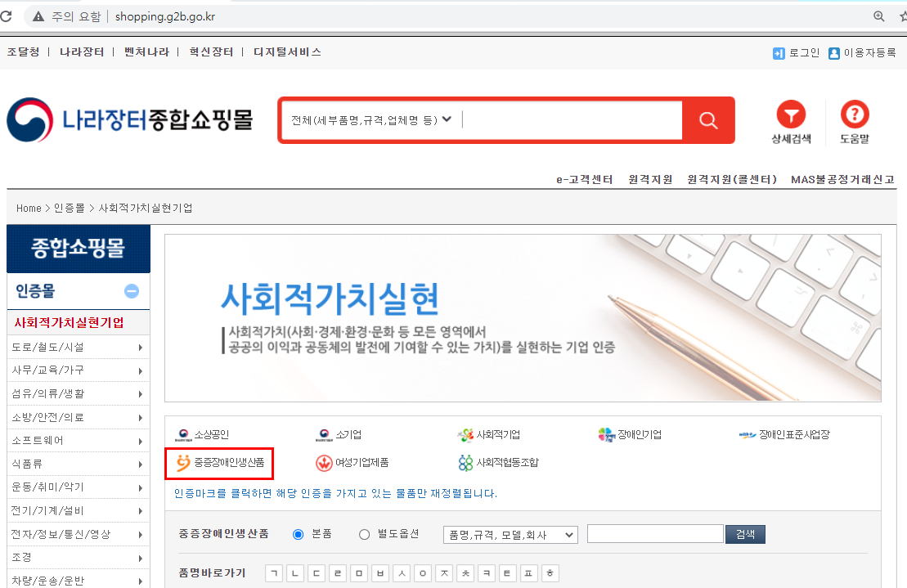Jump to items starting with ㅇ
The height and width of the screenshot is (588, 907).
[423, 573]
